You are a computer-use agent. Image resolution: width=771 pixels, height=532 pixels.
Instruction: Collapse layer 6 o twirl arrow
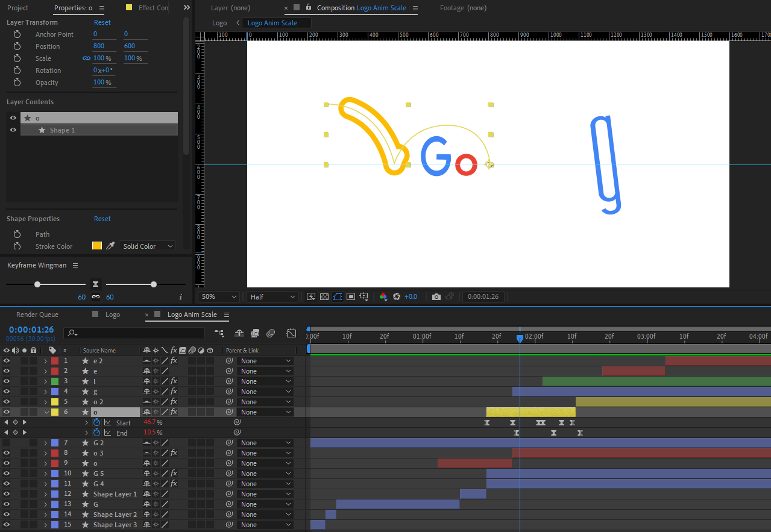pos(45,412)
